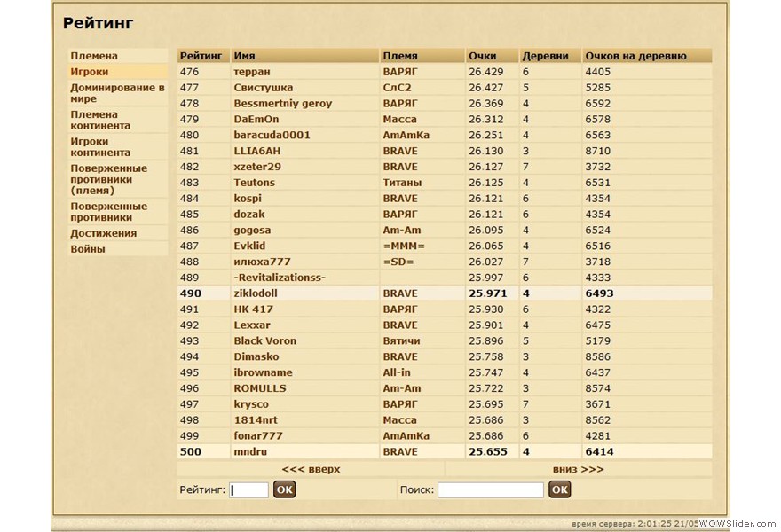Screen dimensions: 781x532
Task: Open the Войны section
Action: click(88, 249)
